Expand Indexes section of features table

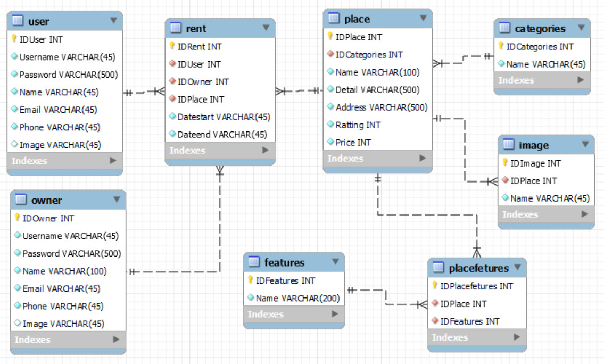click(x=335, y=314)
